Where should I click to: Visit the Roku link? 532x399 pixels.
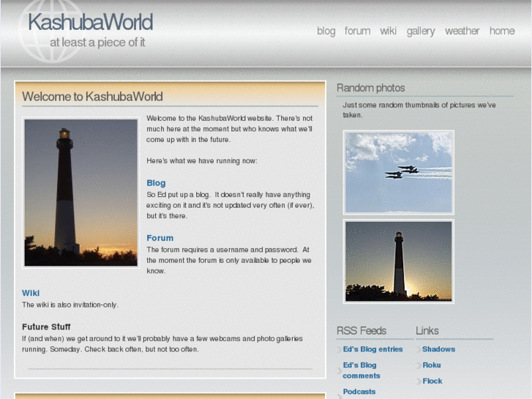tap(432, 365)
